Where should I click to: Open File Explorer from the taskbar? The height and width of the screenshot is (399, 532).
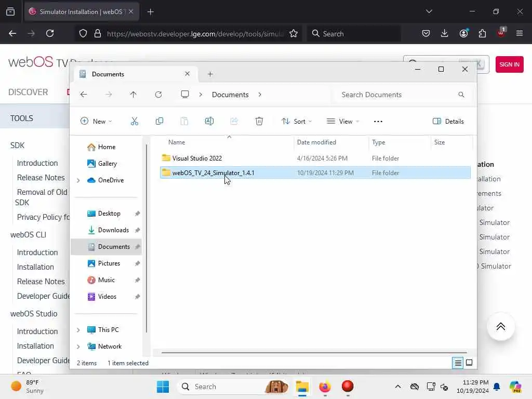(302, 387)
